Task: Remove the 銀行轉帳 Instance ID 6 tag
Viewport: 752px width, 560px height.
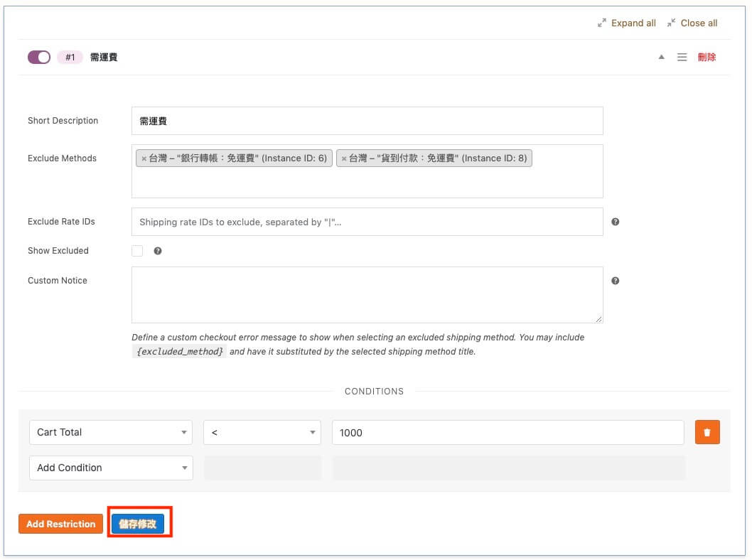Action: (144, 158)
